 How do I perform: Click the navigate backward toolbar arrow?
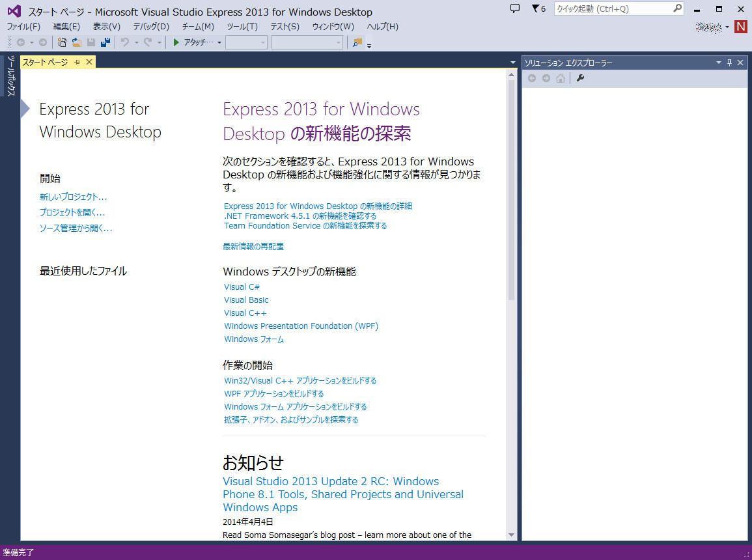pyautogui.click(x=21, y=42)
